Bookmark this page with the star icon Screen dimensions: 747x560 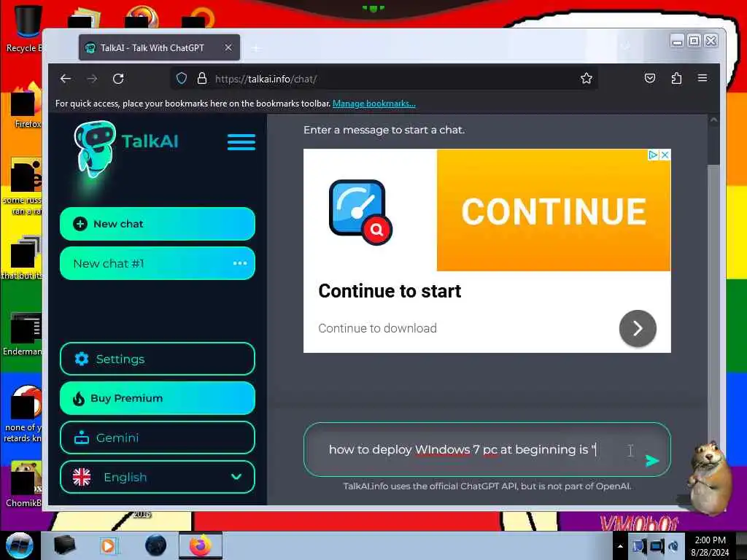point(587,79)
